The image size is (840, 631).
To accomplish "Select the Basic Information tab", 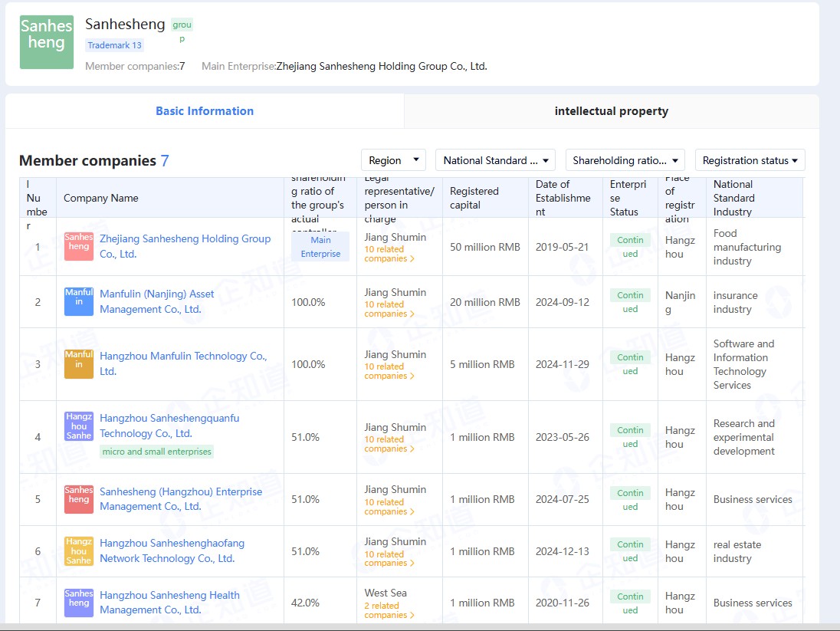I will click(x=205, y=111).
